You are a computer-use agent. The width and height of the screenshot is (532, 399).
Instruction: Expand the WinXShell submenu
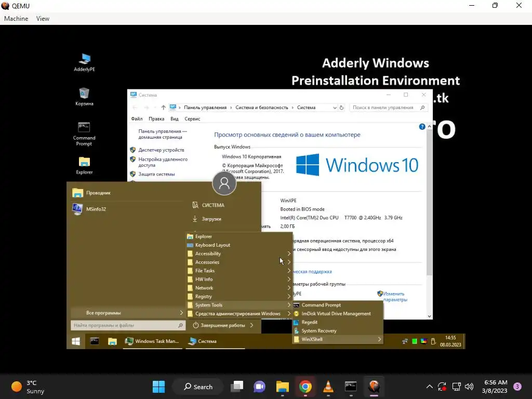click(x=338, y=339)
